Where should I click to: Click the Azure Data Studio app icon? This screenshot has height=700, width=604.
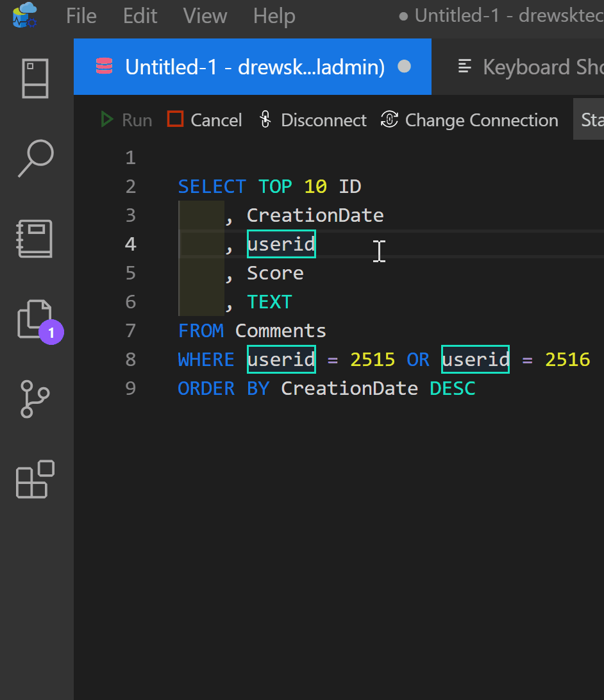(x=25, y=15)
